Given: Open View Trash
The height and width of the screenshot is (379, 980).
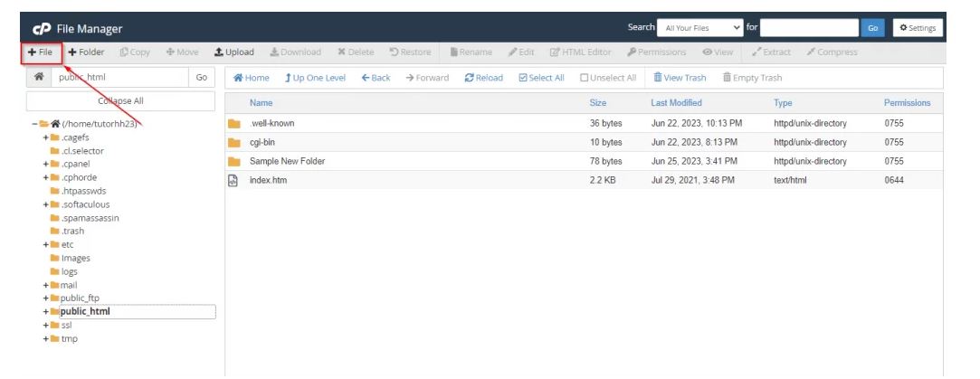Looking at the screenshot, I should pos(679,78).
